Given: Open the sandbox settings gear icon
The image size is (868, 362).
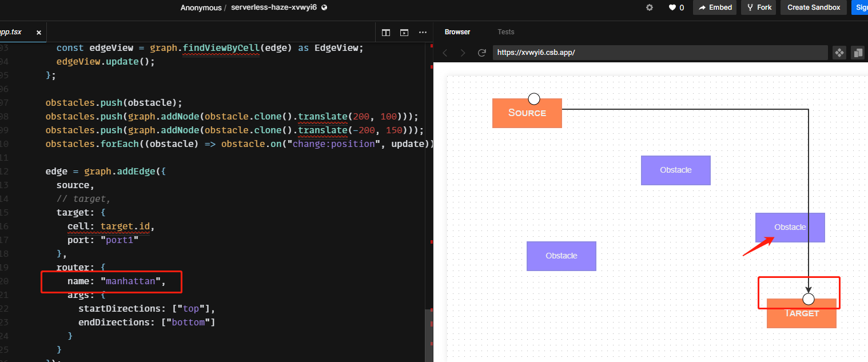Looking at the screenshot, I should [x=649, y=7].
